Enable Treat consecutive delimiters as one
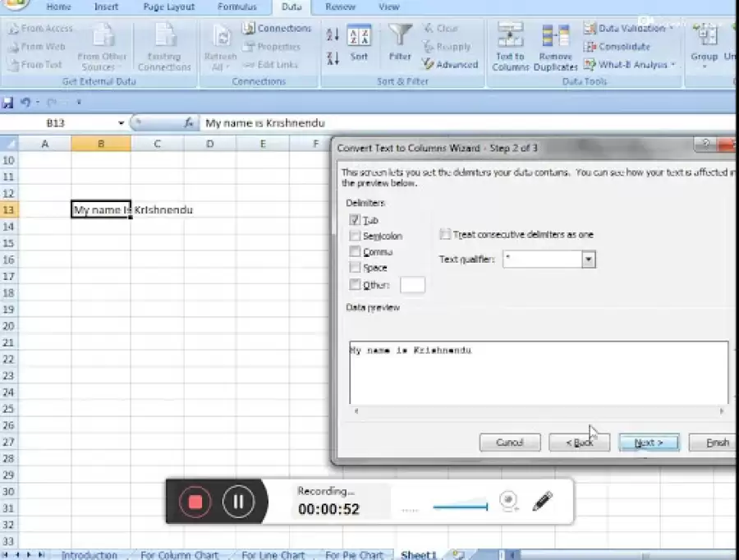 tap(445, 234)
